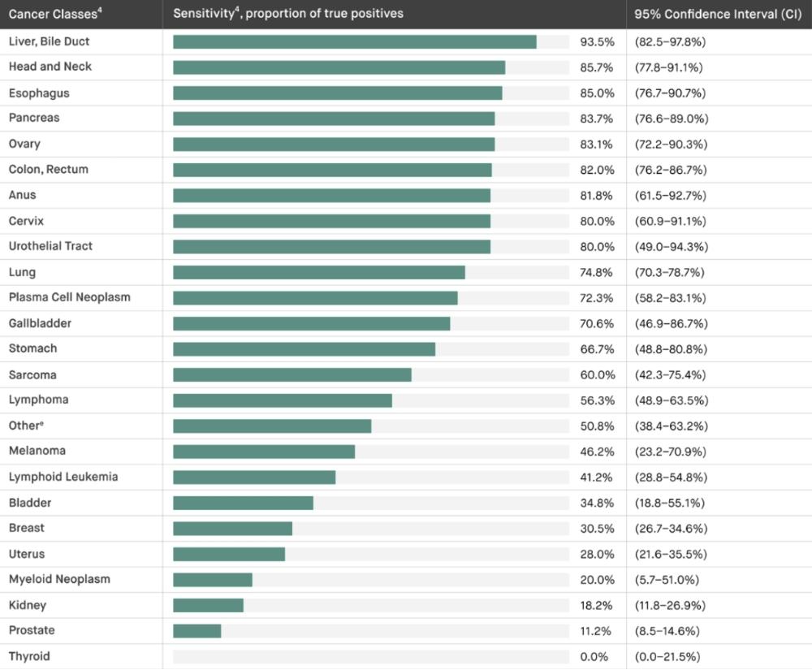Click the Lung sensitivity bar

point(319,272)
